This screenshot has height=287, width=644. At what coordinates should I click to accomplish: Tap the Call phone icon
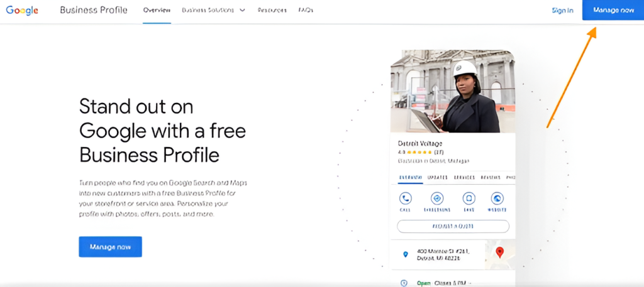[x=406, y=198]
